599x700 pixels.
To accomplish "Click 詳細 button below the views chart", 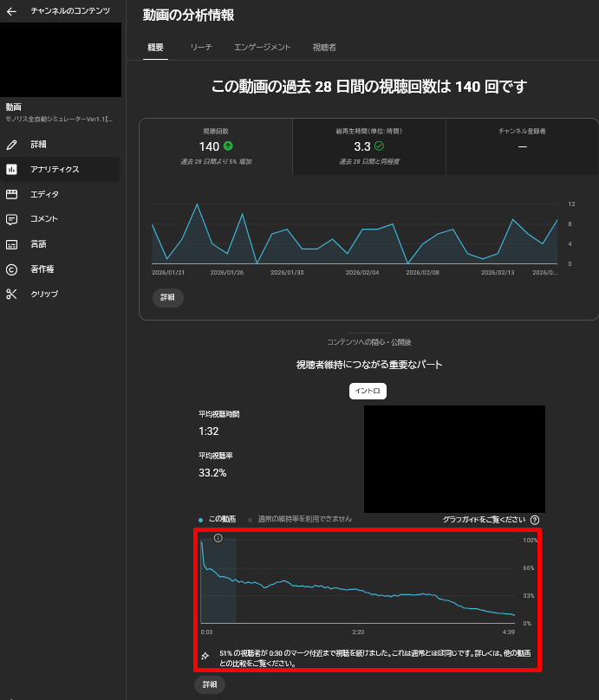I will 167,297.
